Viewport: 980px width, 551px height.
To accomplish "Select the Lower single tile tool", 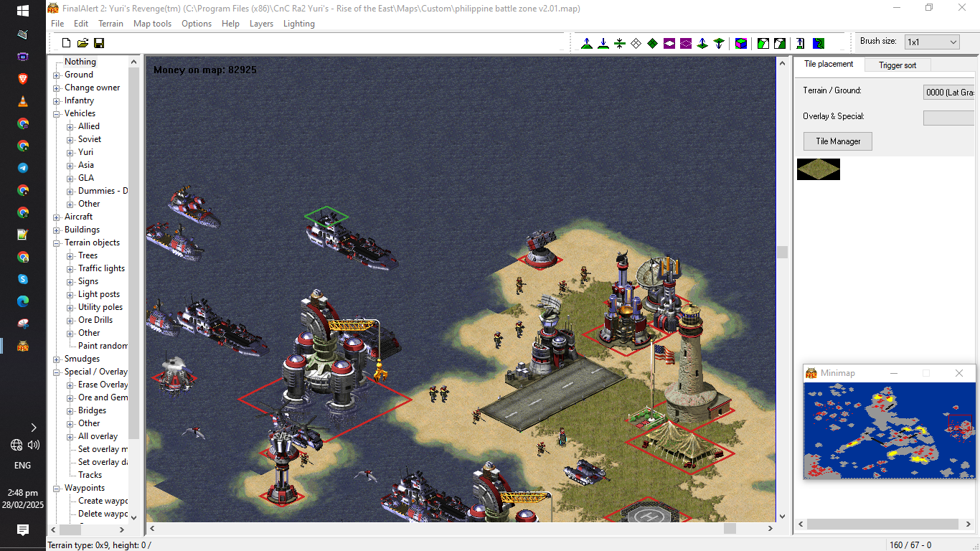I will [719, 43].
